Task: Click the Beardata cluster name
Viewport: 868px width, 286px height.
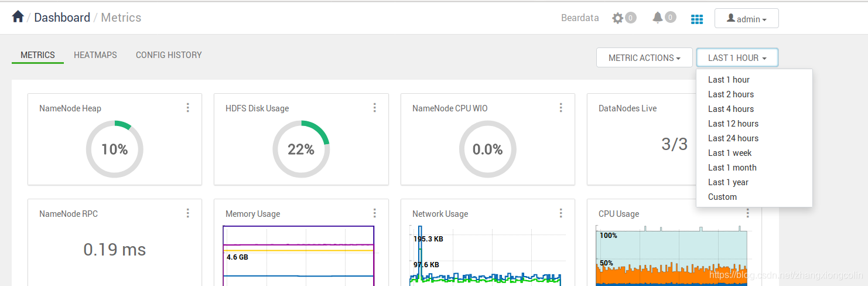Action: [x=580, y=18]
